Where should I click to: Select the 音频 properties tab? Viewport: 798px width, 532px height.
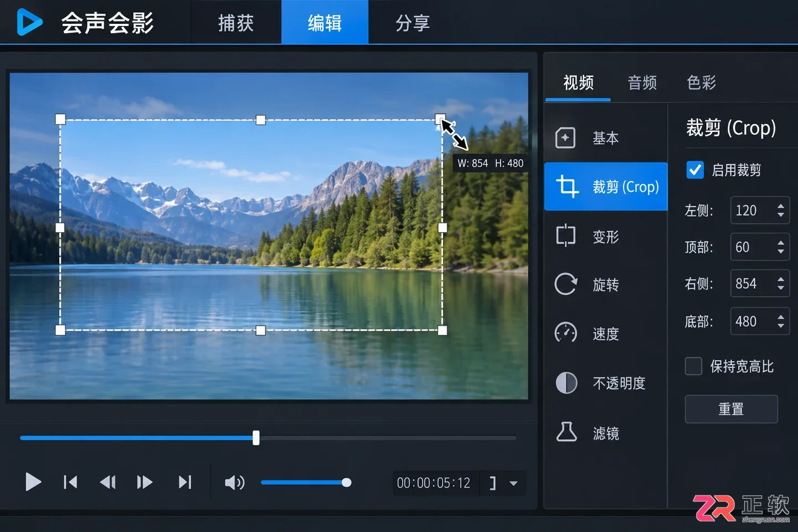point(642,83)
